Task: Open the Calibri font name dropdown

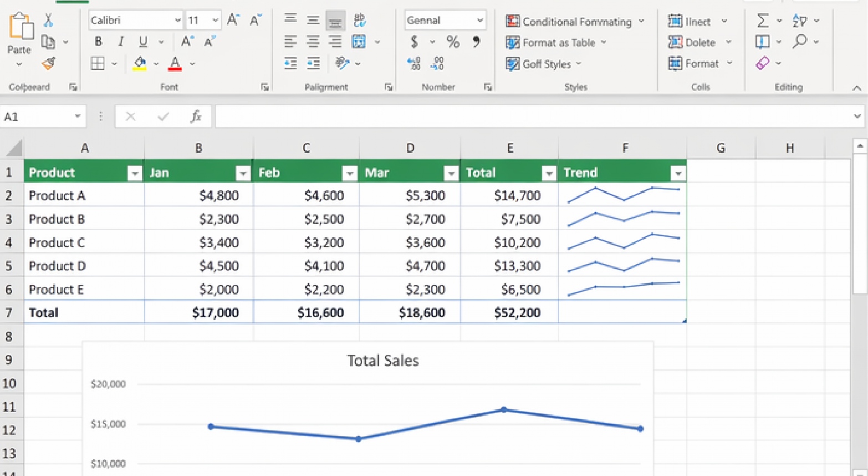Action: tap(177, 21)
